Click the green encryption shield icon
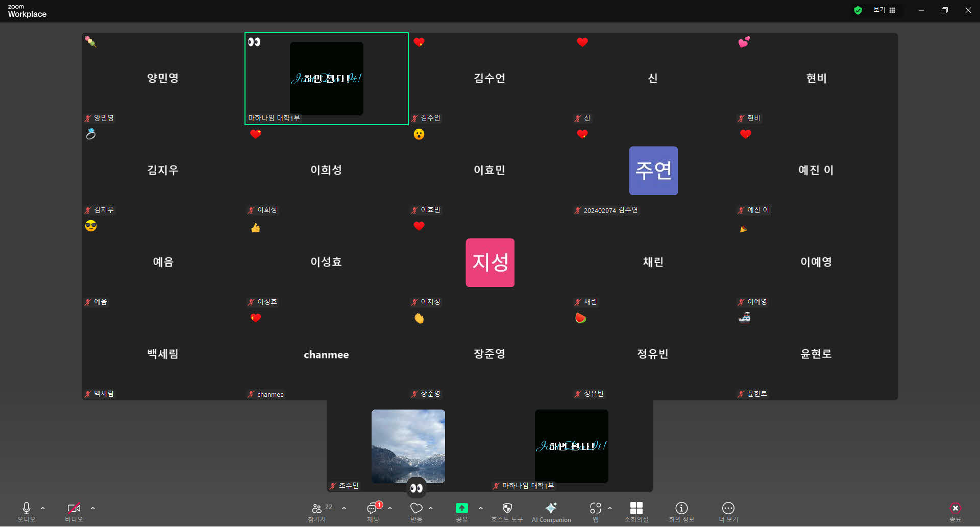 click(858, 10)
